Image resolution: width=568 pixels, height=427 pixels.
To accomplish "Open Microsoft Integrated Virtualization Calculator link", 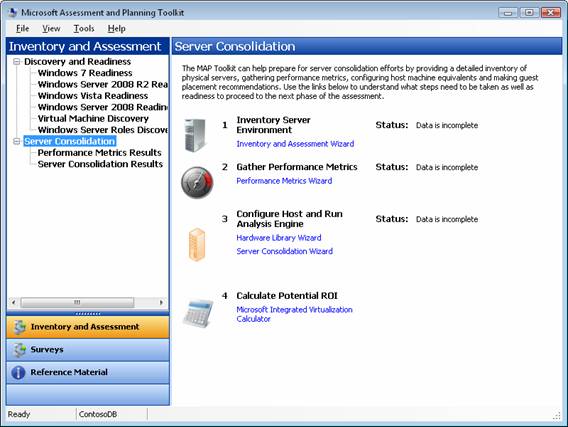I will 294,314.
